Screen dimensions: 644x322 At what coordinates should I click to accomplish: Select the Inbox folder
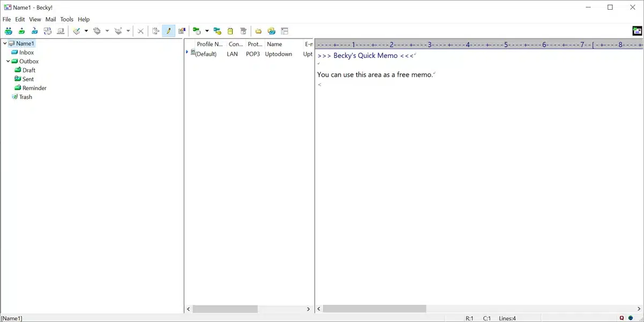(x=26, y=53)
